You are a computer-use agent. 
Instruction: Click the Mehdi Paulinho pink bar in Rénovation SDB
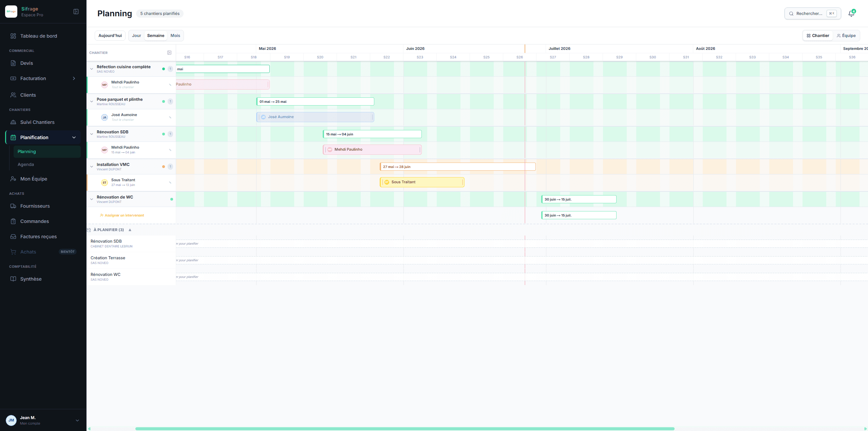pos(372,150)
